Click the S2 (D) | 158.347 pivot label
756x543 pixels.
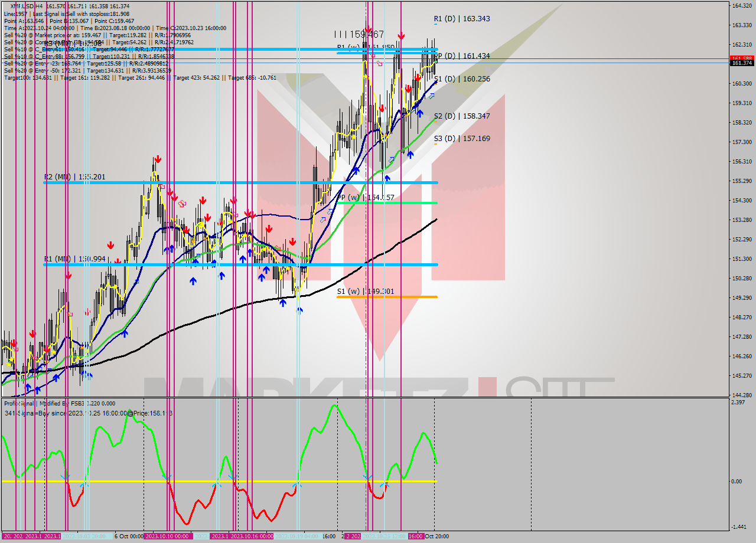[x=462, y=116]
